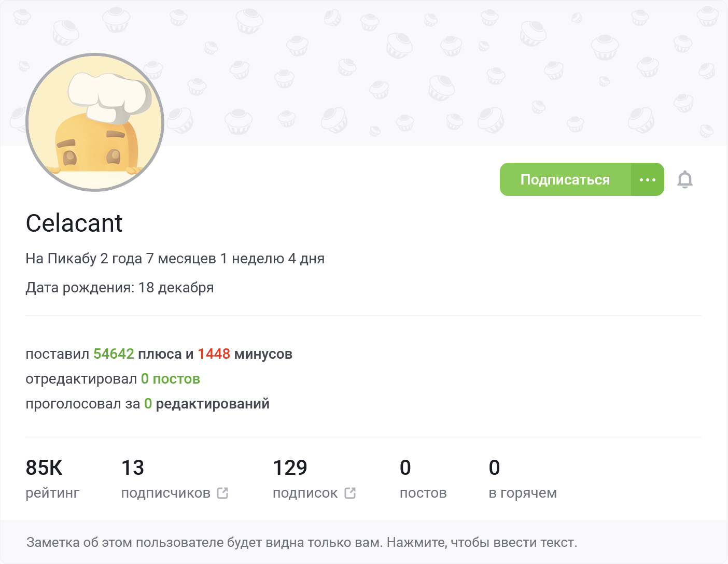
Task: Click the external link icon beside подписчиков
Action: click(222, 493)
